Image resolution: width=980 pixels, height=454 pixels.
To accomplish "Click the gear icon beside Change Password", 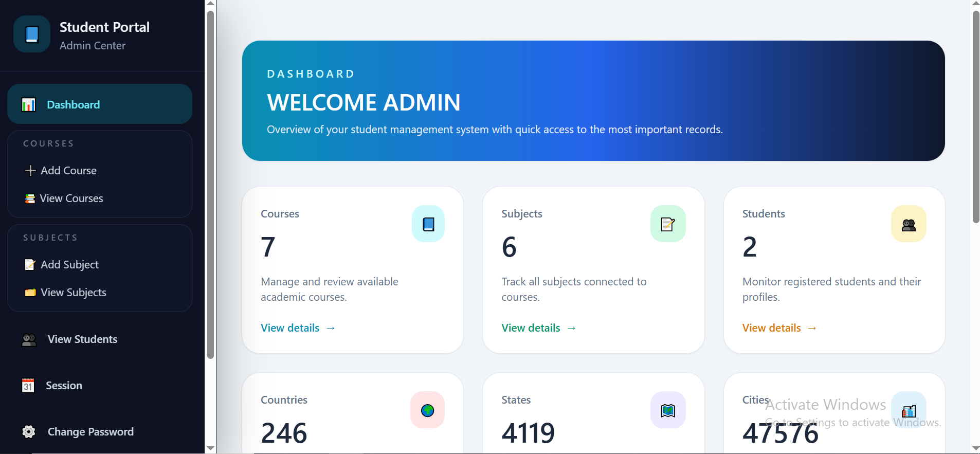I will (29, 432).
